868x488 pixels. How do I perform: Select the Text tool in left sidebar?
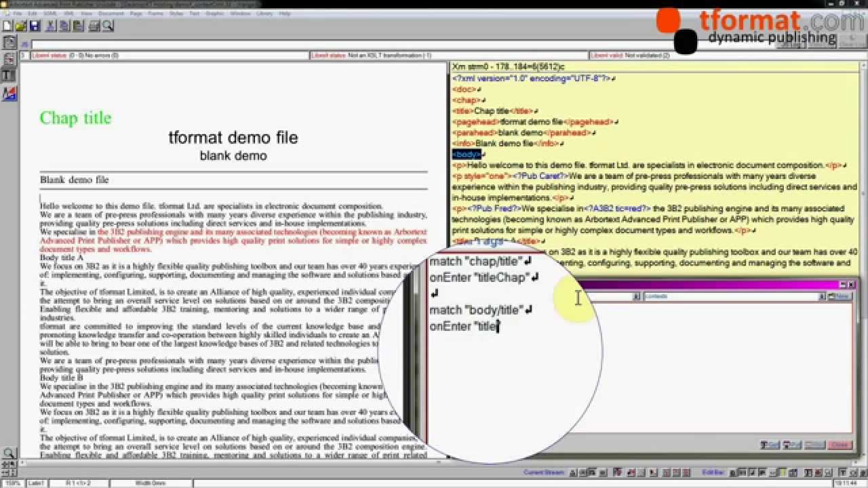pyautogui.click(x=9, y=75)
